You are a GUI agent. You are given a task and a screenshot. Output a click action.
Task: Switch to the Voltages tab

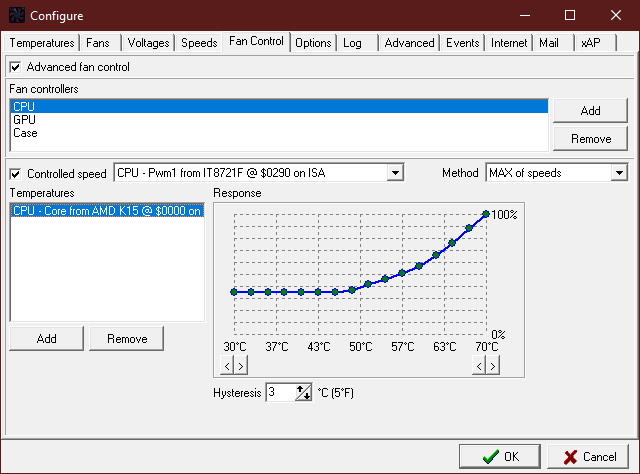point(148,43)
